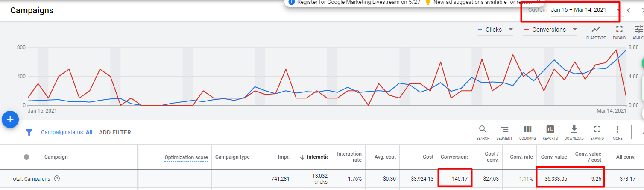This screenshot has height=190, width=644.
Task: Go to previous date range arrow
Action: 628,10
